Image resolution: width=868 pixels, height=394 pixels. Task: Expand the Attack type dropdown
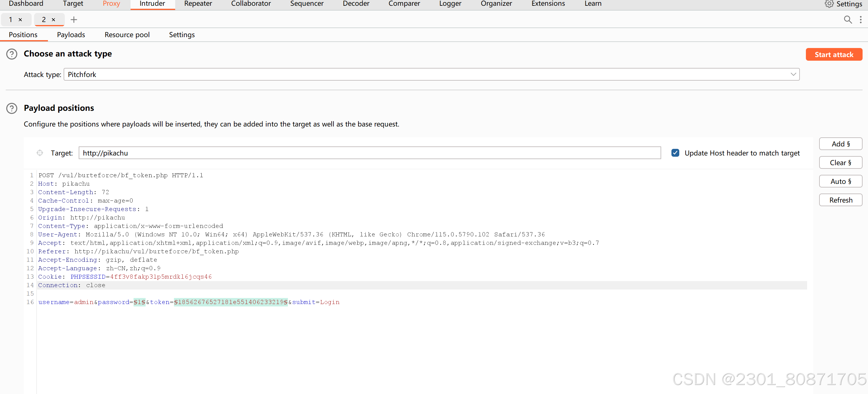(x=793, y=74)
